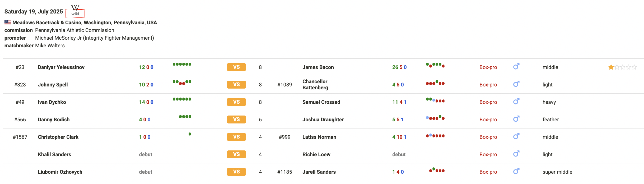
Task: Click Daniyar Yeleussinov's green form dots
Action: (x=182, y=64)
